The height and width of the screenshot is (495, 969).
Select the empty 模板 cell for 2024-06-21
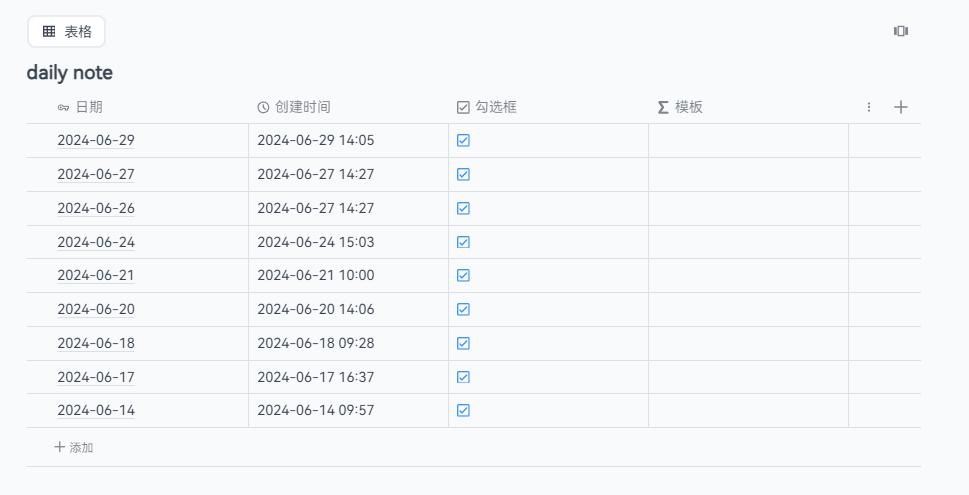(x=748, y=275)
